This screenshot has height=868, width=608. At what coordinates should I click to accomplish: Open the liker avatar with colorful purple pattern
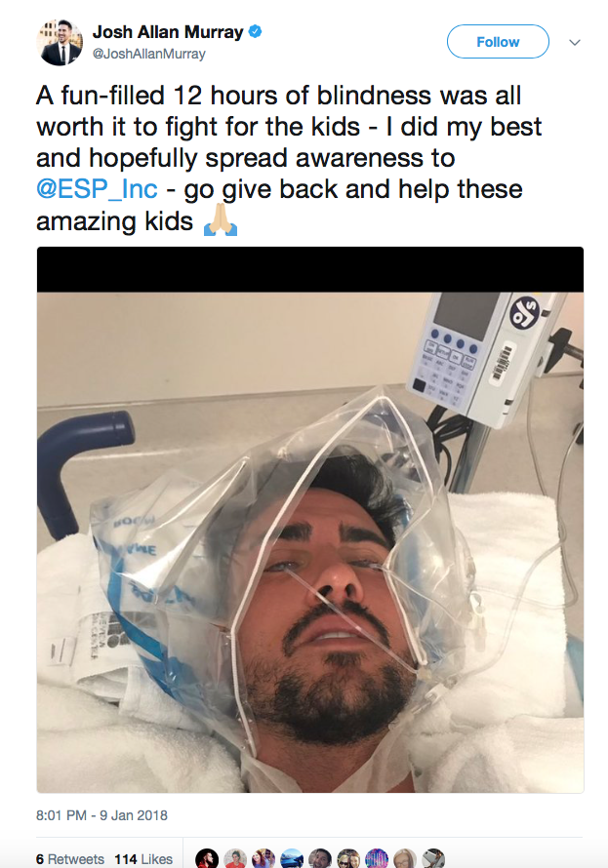click(x=377, y=858)
